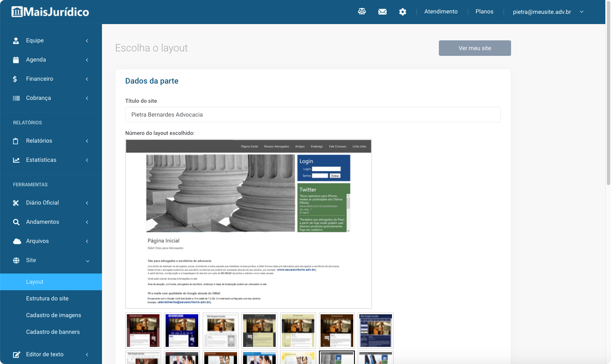Click the Ver meu site button
Screen dimensions: 611x364
tap(475, 48)
